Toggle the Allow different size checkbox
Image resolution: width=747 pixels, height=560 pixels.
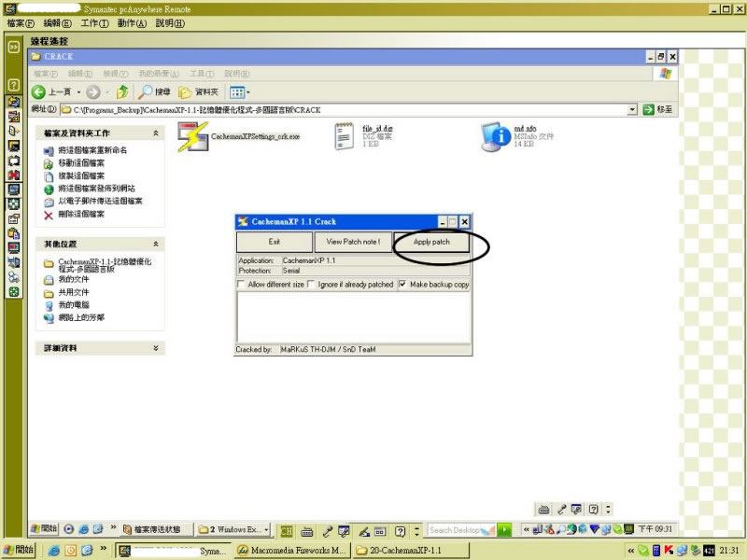point(241,285)
